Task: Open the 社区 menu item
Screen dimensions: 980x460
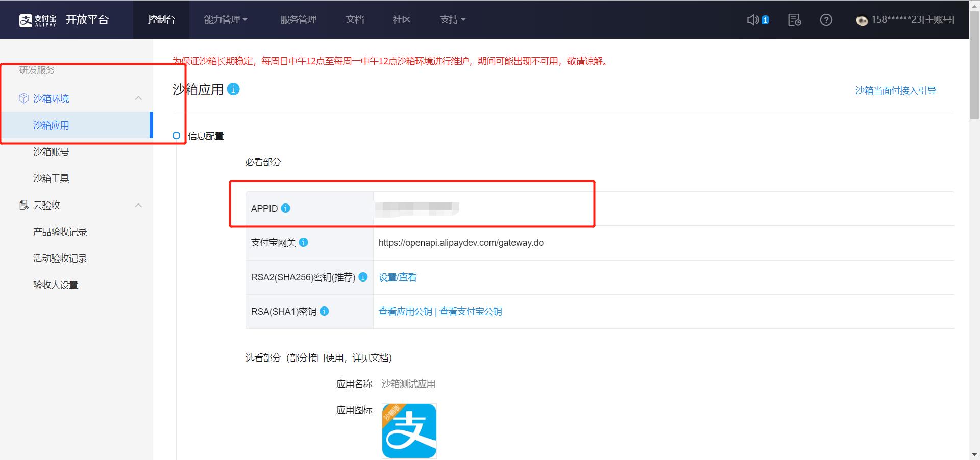Action: click(x=402, y=19)
